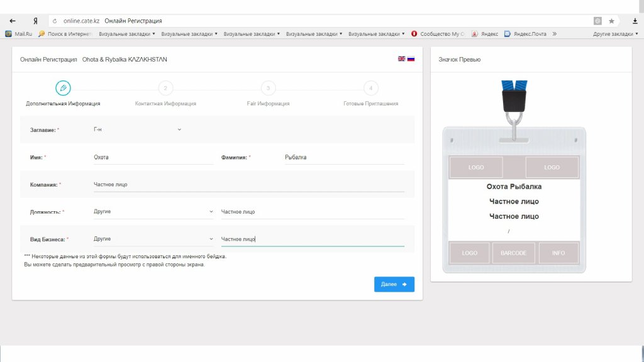Click the pencil icon for step one

[x=63, y=88]
